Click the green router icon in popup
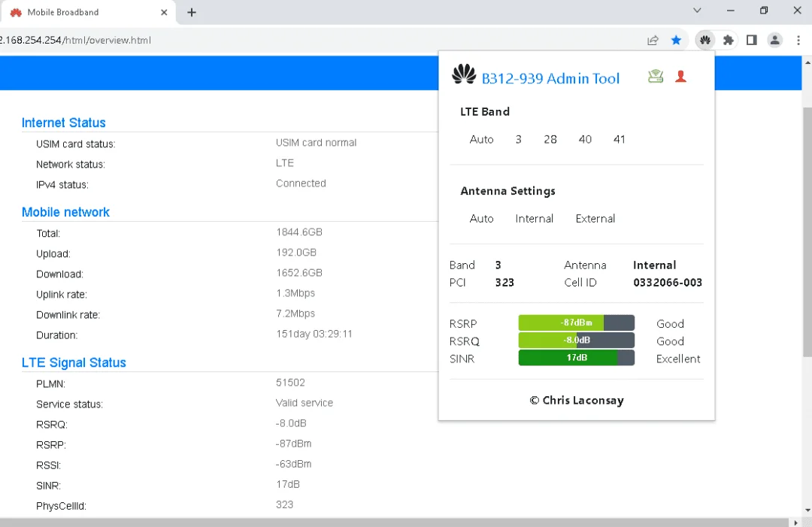The image size is (812, 527). [x=656, y=77]
